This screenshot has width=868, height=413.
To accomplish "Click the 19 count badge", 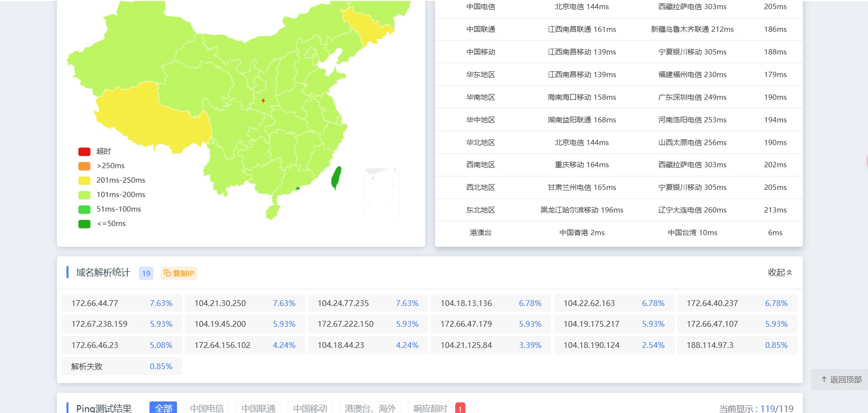I will point(146,273).
